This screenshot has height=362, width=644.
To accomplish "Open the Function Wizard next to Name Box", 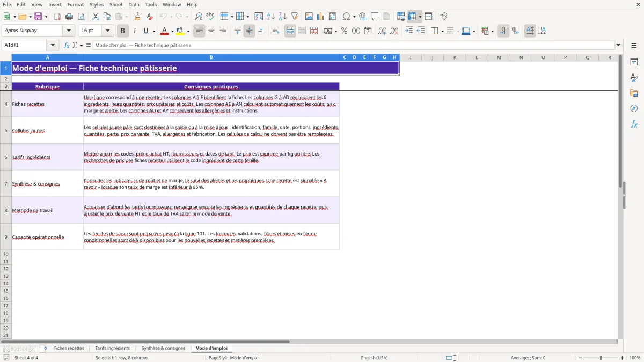I will (67, 46).
